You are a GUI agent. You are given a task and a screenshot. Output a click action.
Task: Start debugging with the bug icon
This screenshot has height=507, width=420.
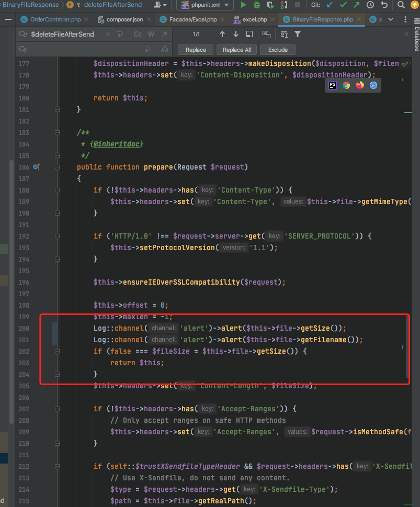click(257, 6)
